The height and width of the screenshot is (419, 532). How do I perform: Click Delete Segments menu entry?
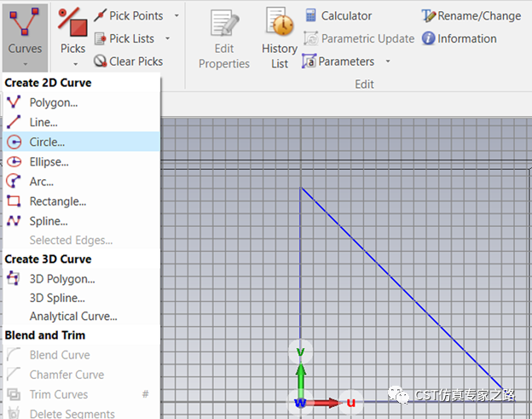tap(82, 413)
